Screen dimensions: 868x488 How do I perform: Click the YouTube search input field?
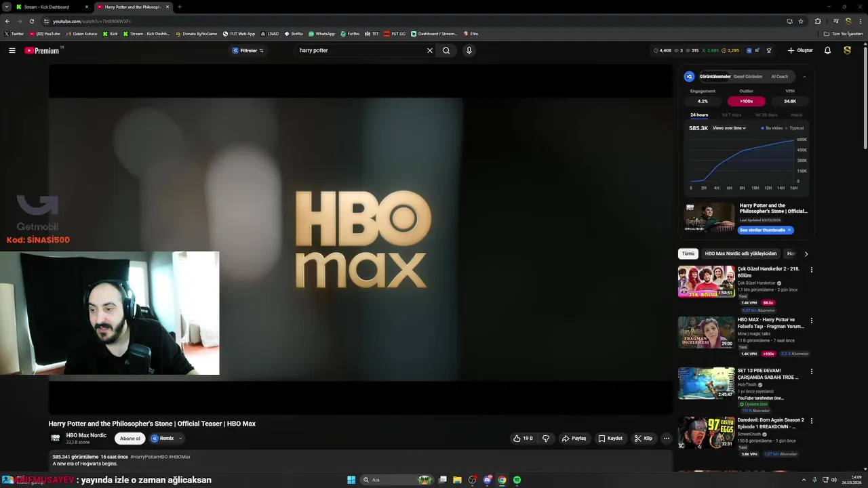[359, 51]
